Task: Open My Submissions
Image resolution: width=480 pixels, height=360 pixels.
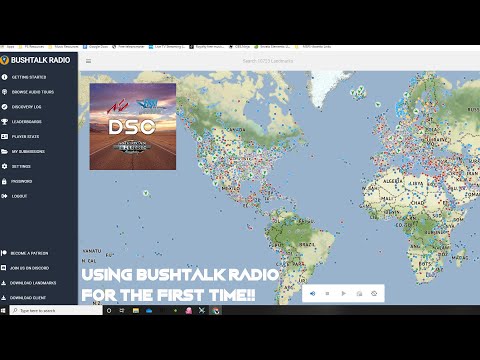Action: pyautogui.click(x=28, y=152)
